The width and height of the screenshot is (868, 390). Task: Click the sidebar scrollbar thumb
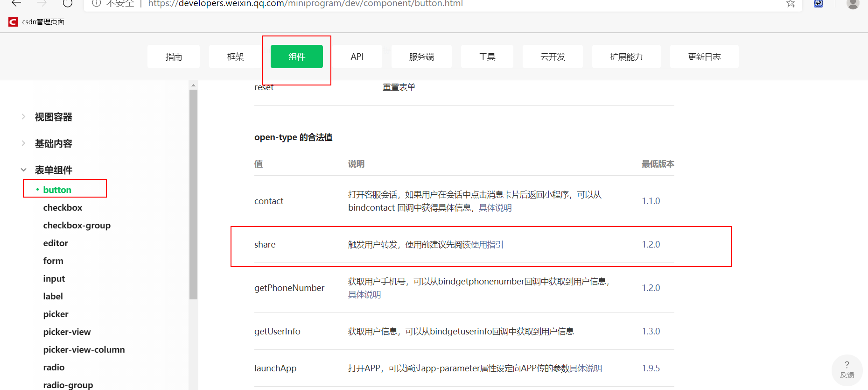pyautogui.click(x=193, y=194)
